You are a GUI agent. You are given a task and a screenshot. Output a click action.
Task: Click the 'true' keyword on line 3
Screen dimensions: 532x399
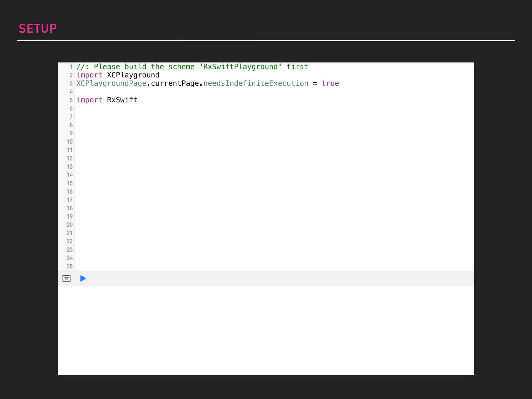tap(330, 83)
